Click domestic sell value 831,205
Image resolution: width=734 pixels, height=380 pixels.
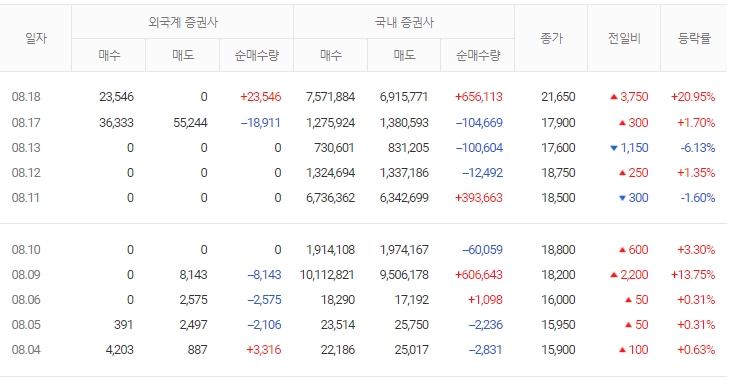pos(408,148)
